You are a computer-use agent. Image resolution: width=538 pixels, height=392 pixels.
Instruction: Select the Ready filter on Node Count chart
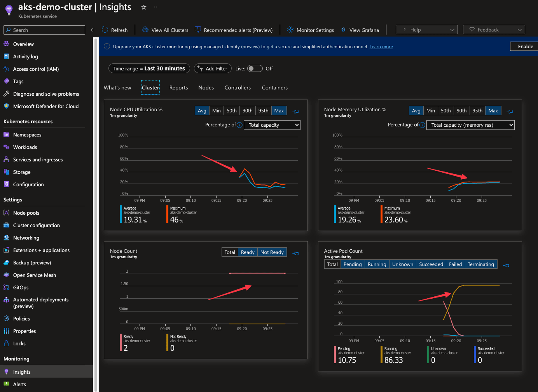[248, 252]
